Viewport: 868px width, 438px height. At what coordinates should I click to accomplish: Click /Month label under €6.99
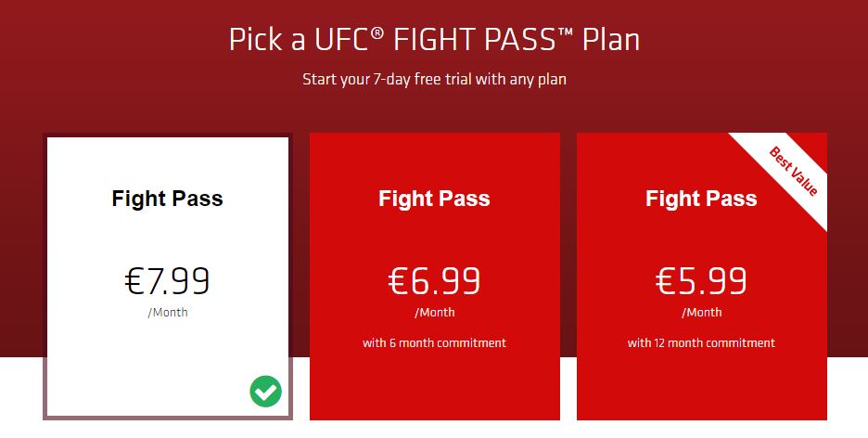[x=435, y=313]
